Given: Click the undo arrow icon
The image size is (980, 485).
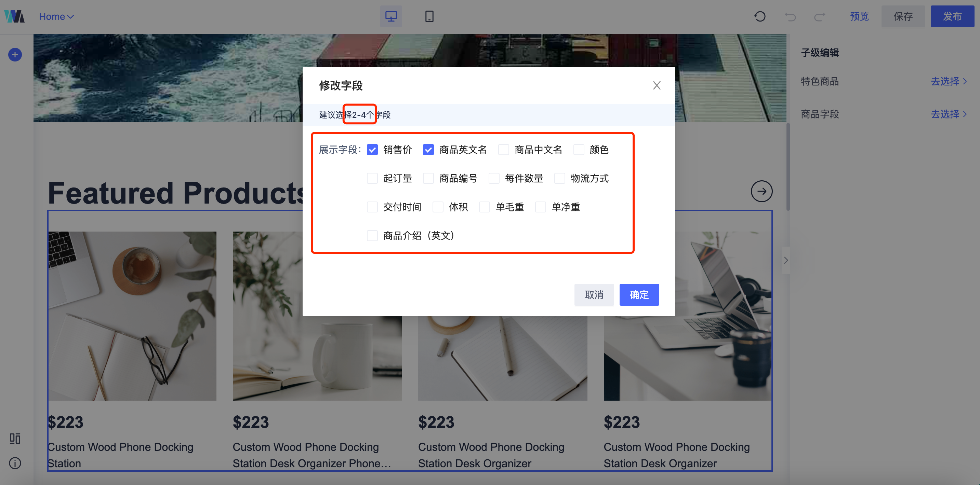Looking at the screenshot, I should (x=790, y=16).
